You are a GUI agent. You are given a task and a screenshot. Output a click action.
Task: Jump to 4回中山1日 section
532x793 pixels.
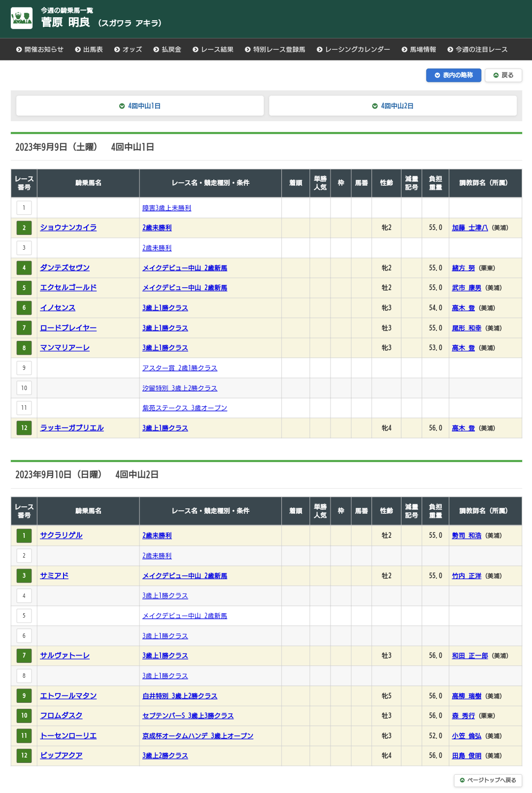(140, 106)
